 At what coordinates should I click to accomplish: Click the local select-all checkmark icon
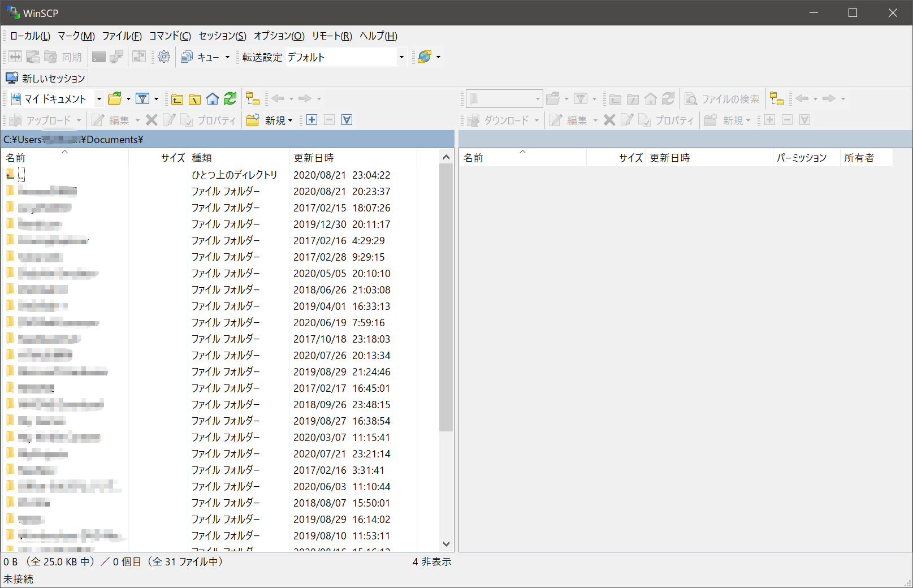tap(347, 120)
